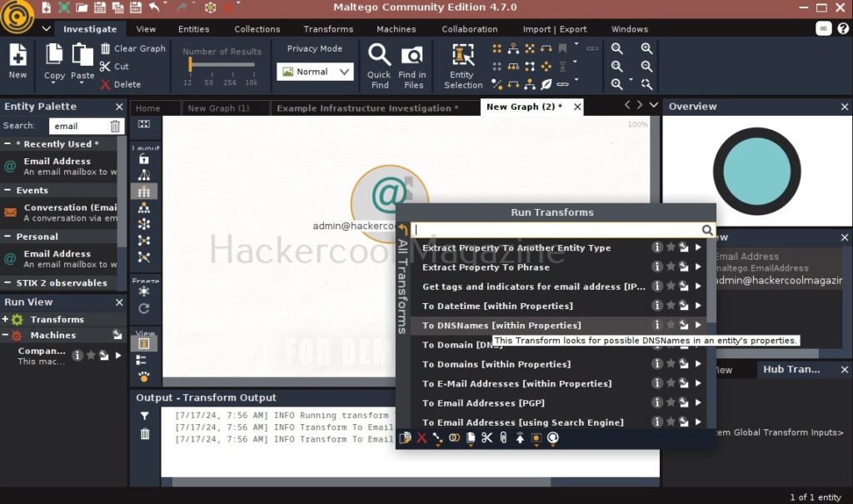Toggle star on Company machine in Run View
853x504 pixels.
pos(91,356)
